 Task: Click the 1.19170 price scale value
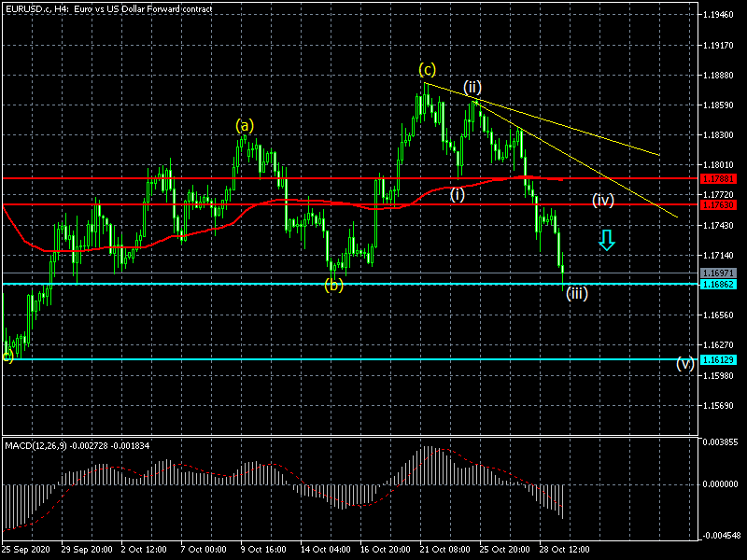(718, 46)
